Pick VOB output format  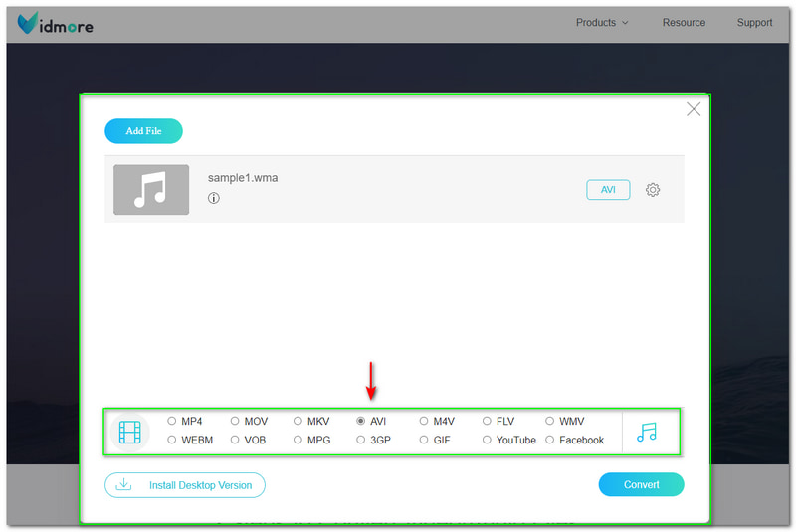click(x=235, y=440)
